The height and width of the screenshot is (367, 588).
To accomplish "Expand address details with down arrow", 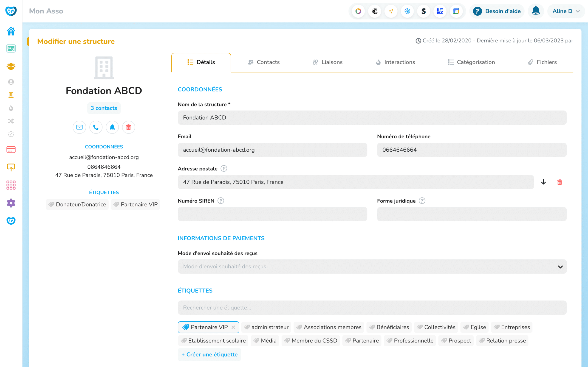I will (x=543, y=182).
